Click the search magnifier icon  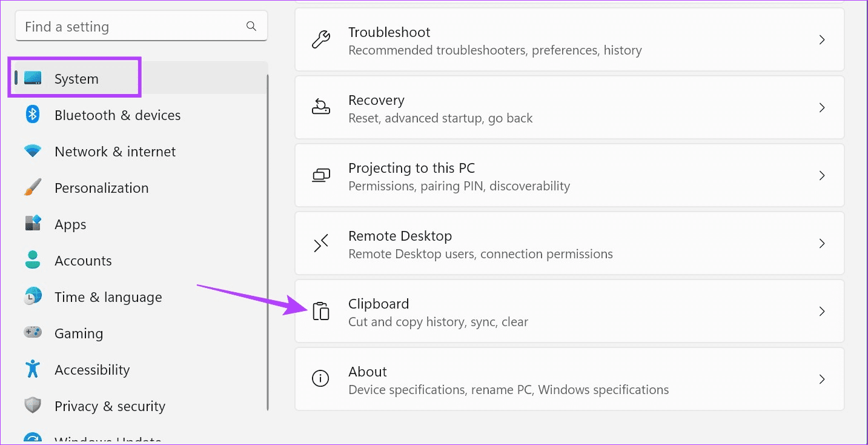pos(251,26)
